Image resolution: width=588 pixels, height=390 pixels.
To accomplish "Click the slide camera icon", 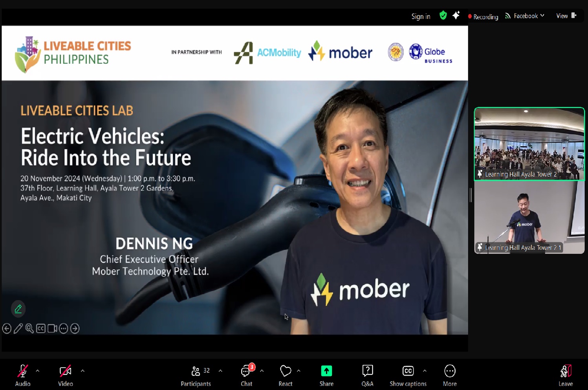I will [x=52, y=328].
